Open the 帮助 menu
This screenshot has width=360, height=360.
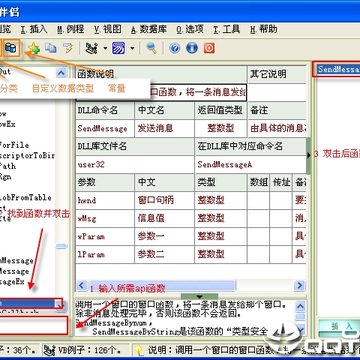tap(264, 30)
